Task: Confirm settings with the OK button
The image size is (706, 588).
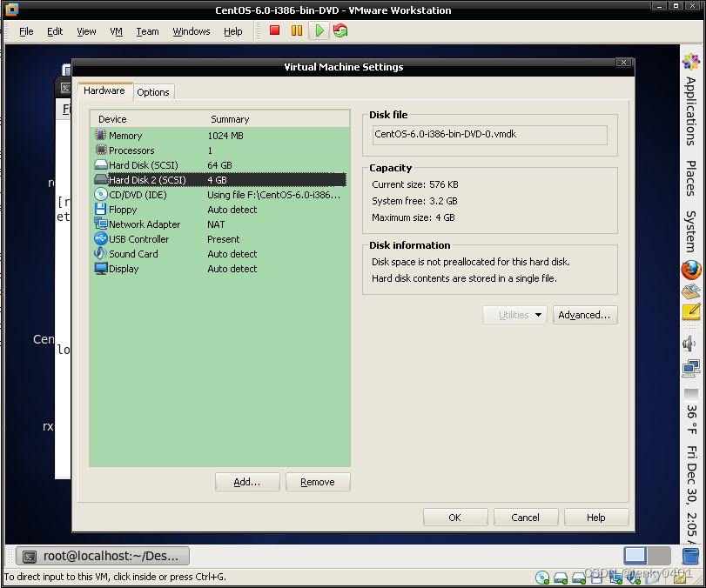Action: tap(455, 518)
